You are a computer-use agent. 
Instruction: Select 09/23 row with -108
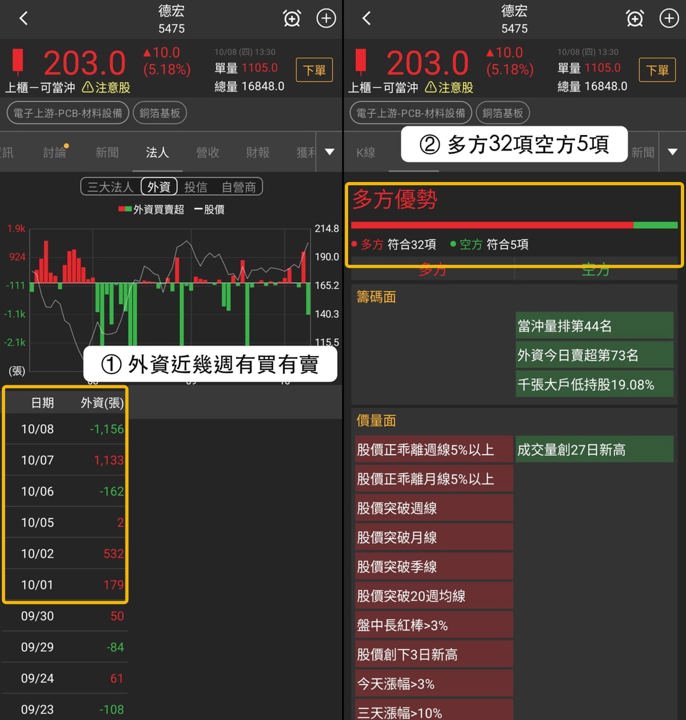click(x=66, y=709)
